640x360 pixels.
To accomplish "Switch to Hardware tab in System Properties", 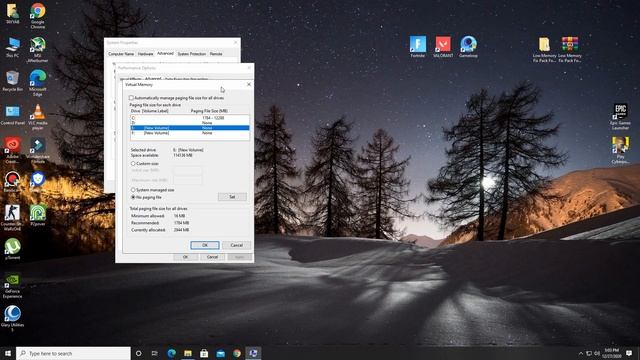I will pos(145,54).
